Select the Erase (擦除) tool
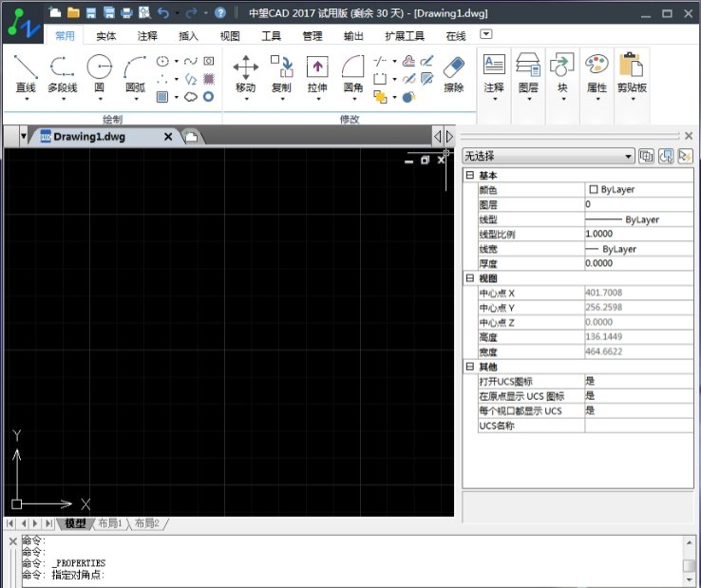 point(454,74)
